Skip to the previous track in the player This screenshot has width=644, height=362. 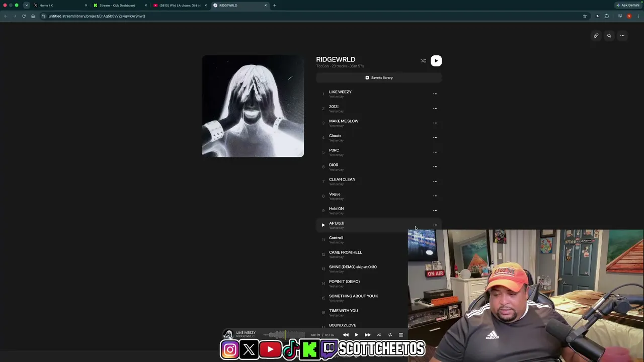click(x=346, y=335)
